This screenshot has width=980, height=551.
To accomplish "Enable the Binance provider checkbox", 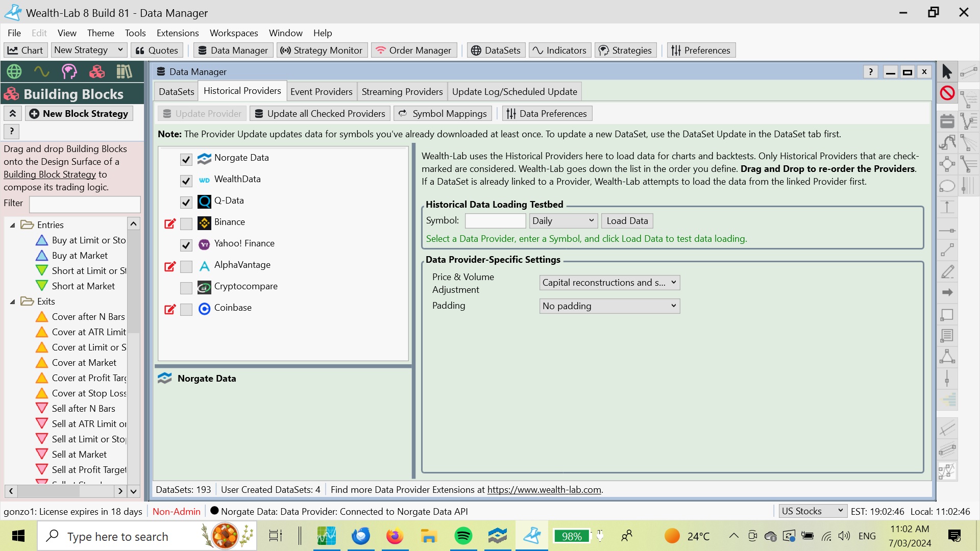I will [186, 224].
